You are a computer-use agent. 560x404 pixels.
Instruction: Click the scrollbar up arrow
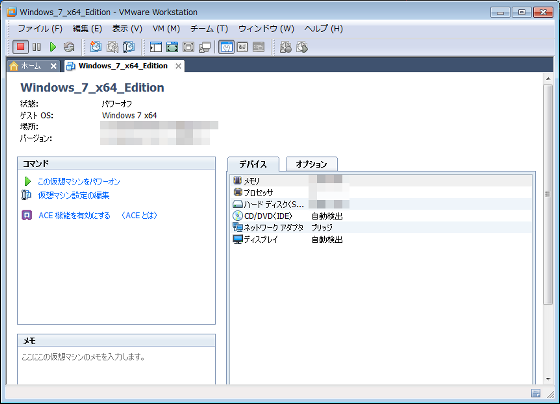coord(548,78)
